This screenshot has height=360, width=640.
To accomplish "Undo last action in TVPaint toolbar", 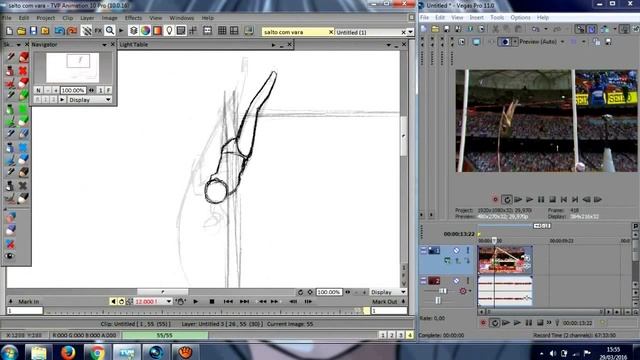I will pos(60,31).
